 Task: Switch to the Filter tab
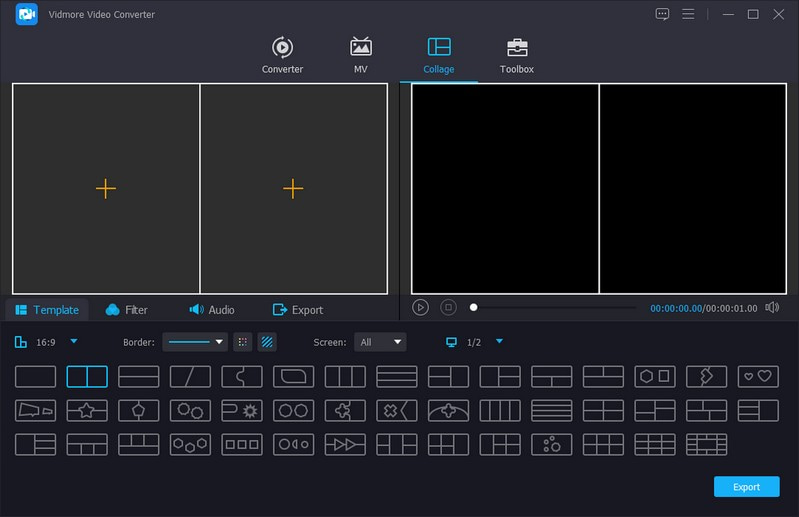(x=126, y=310)
